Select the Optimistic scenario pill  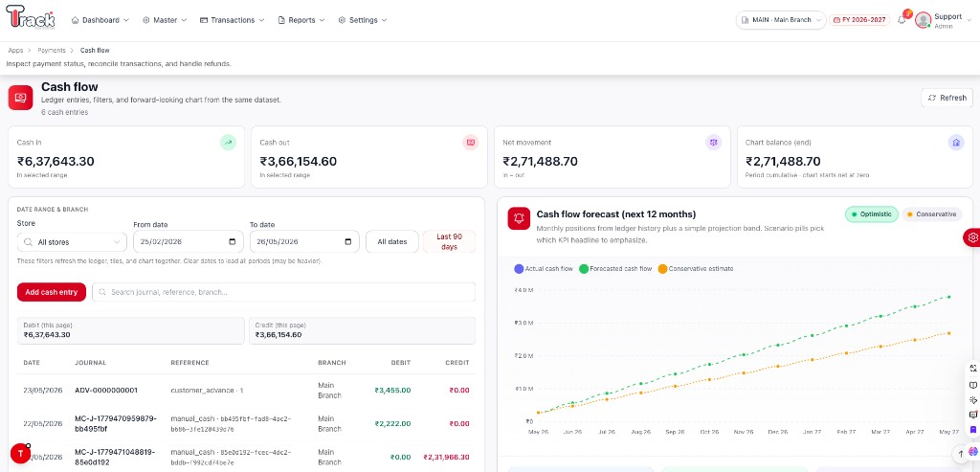click(x=872, y=214)
